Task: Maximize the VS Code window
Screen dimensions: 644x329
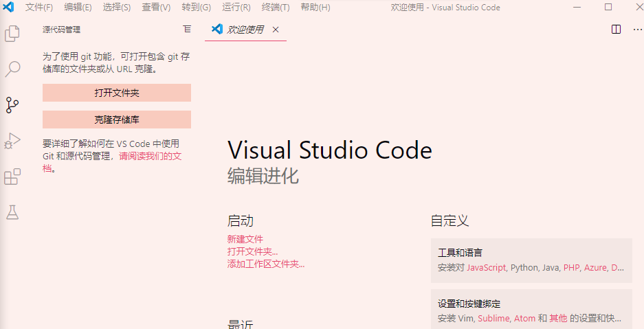Action: [608, 7]
